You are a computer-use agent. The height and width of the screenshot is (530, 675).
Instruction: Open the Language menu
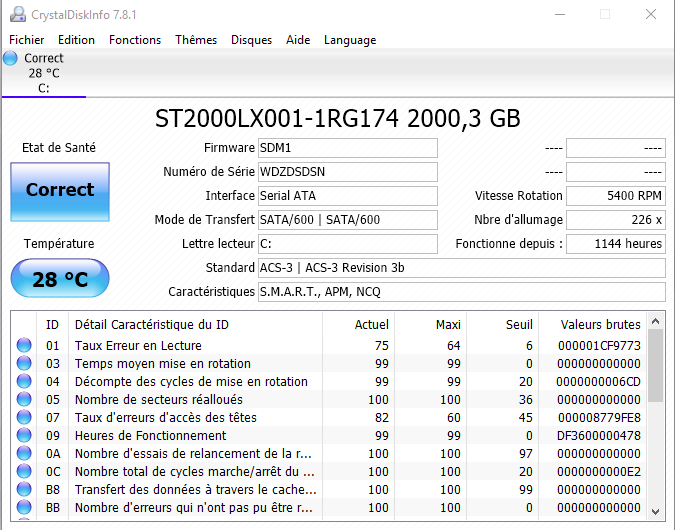click(350, 40)
